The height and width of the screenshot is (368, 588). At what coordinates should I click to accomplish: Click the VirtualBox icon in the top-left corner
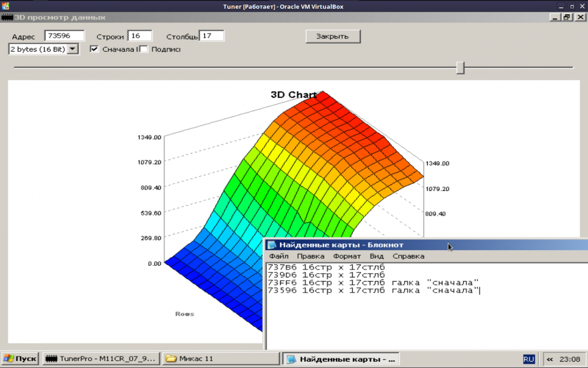tap(5, 6)
